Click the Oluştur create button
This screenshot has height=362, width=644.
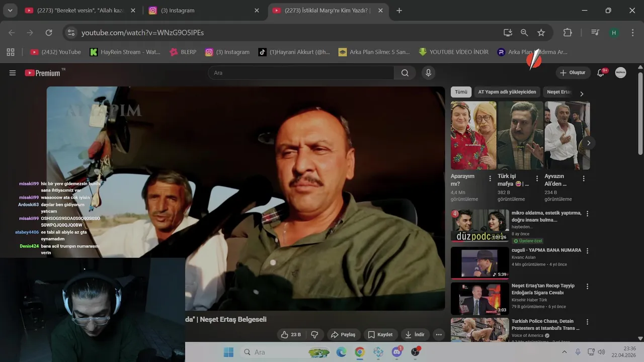click(x=573, y=73)
